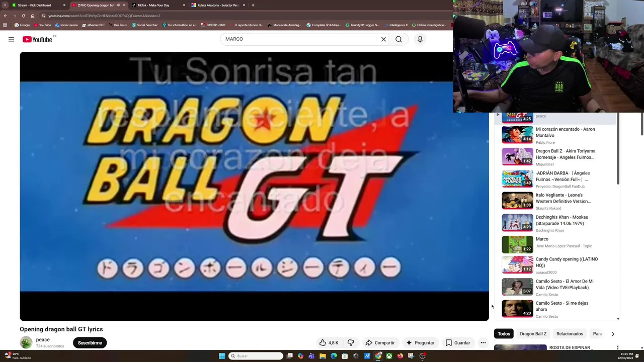Image resolution: width=644 pixels, height=362 pixels.
Task: Open the Grabify IP Logger bookmark
Action: coord(362,25)
